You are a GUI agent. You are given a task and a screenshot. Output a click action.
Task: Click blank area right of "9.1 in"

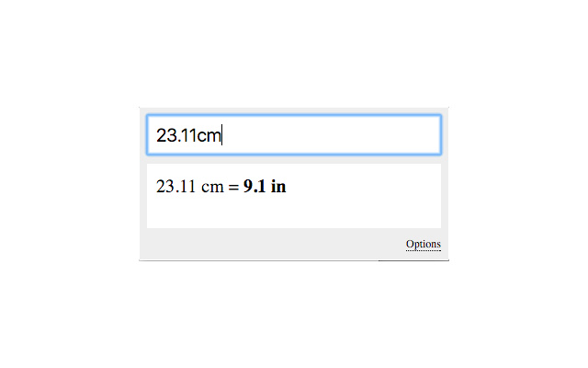[x=367, y=187]
